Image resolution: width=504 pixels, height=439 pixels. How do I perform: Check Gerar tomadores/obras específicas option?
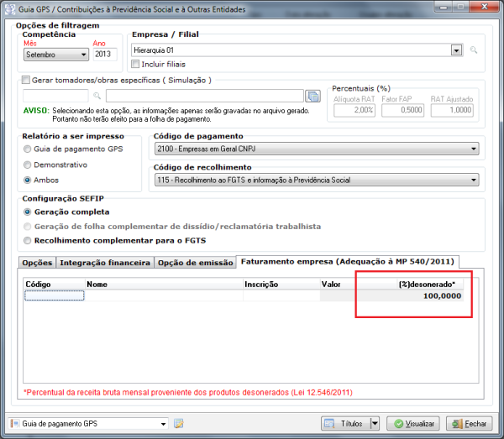25,81
